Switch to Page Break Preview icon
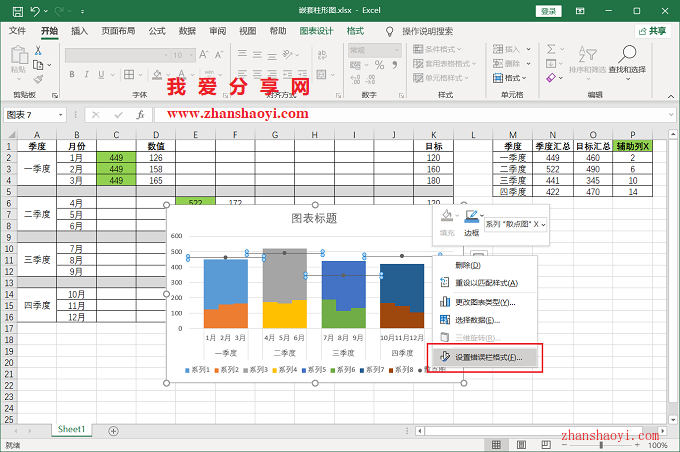 click(x=546, y=445)
